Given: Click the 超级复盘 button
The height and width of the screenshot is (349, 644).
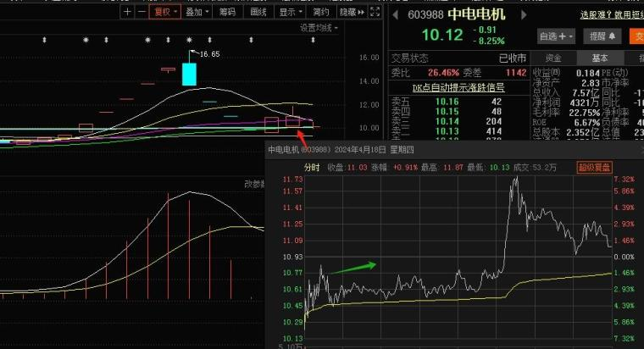Looking at the screenshot, I should tap(595, 167).
